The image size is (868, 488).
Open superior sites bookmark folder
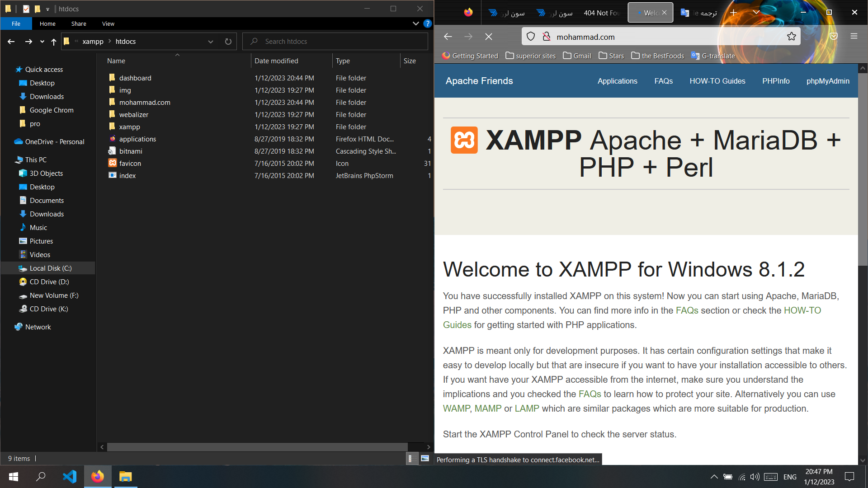click(x=531, y=56)
